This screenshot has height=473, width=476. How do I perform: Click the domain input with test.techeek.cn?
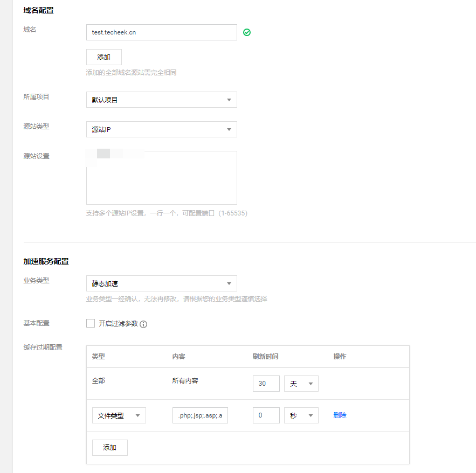click(x=161, y=32)
